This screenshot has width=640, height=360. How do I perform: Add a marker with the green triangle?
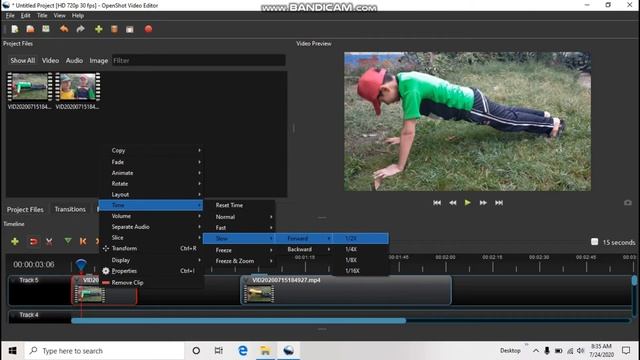click(68, 241)
